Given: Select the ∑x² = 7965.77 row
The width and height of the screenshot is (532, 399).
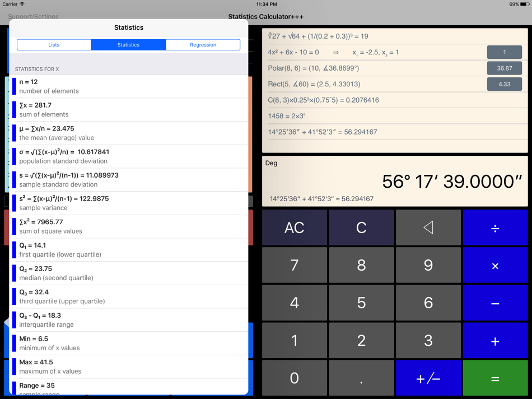Looking at the screenshot, I should click(x=129, y=226).
